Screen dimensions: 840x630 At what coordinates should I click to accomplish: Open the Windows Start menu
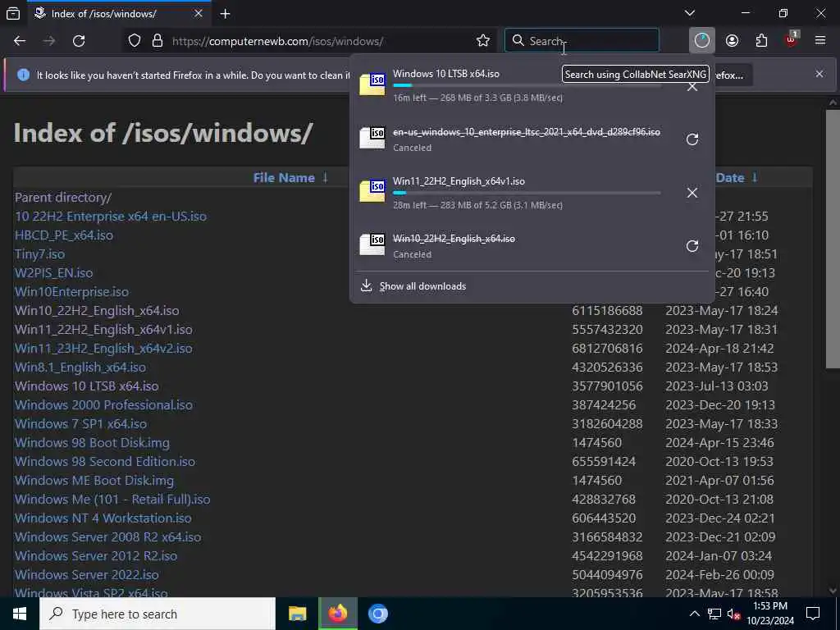[20, 614]
